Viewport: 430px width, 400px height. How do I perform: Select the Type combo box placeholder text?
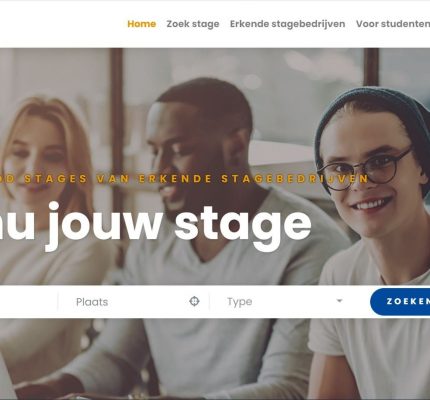[x=239, y=302]
